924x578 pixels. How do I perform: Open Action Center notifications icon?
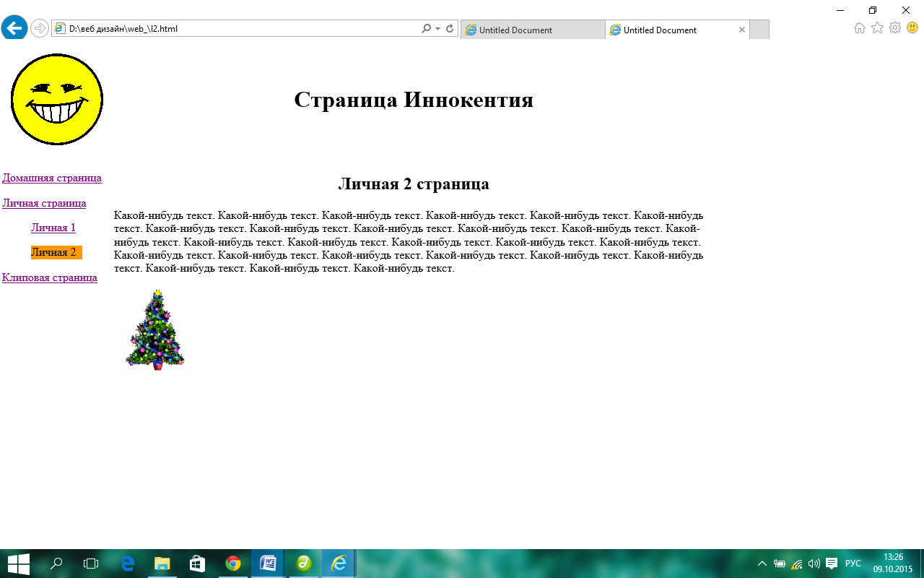[832, 564]
